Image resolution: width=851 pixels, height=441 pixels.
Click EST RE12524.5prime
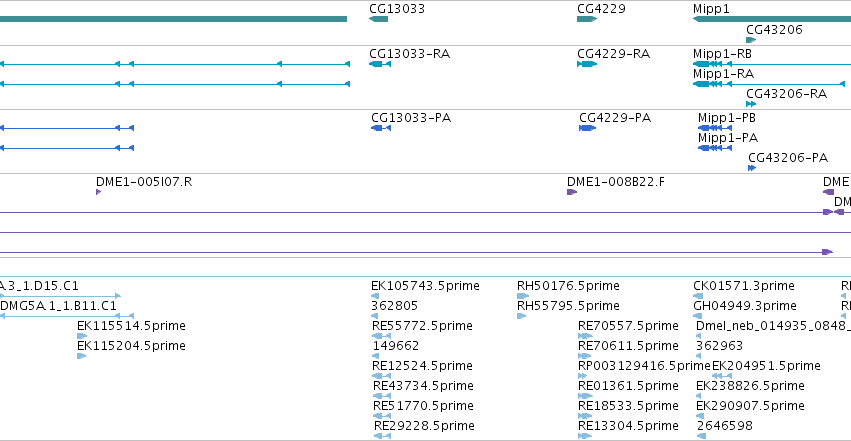pos(422,366)
